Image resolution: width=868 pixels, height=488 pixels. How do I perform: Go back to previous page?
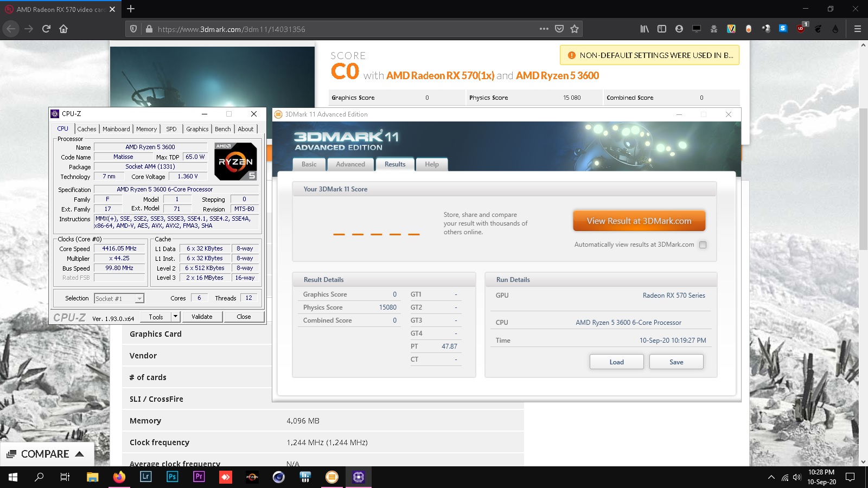click(11, 29)
